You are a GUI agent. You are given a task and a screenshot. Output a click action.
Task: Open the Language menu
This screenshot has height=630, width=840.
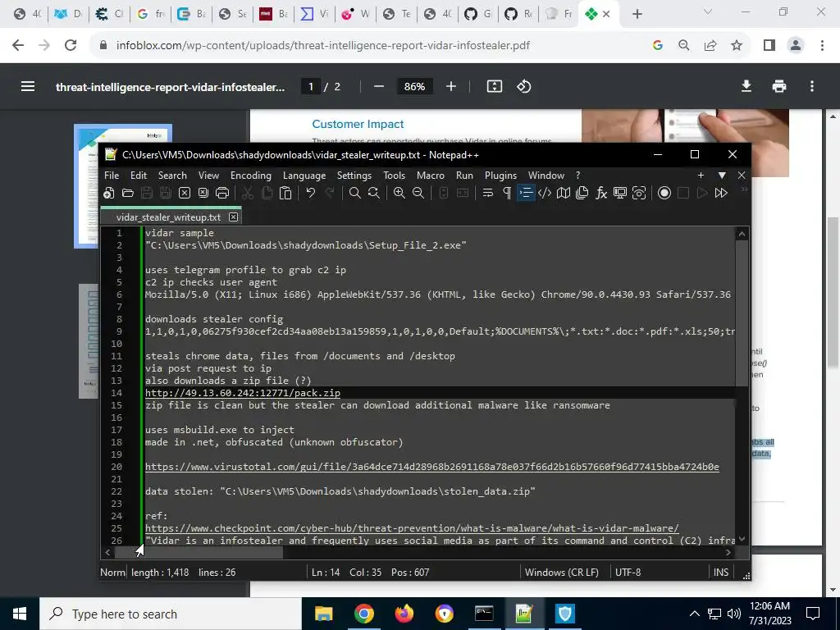click(x=304, y=176)
